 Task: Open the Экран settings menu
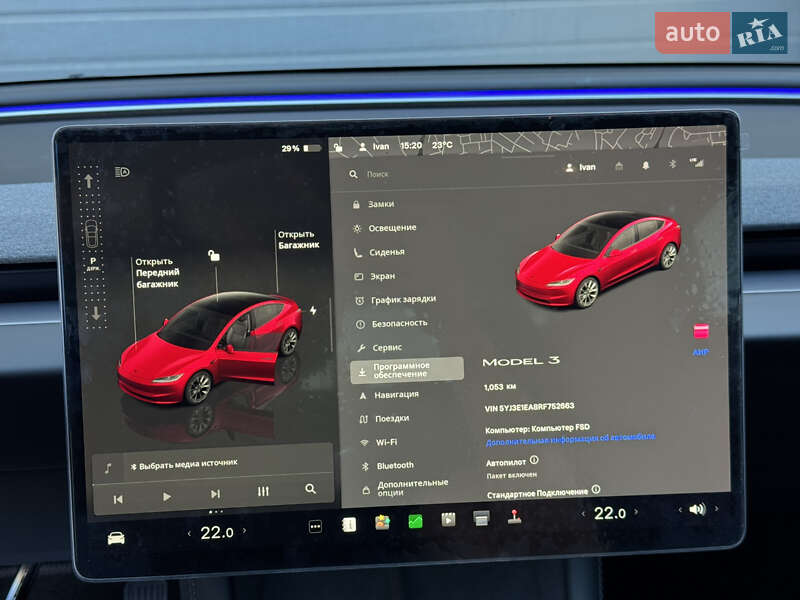[375, 276]
